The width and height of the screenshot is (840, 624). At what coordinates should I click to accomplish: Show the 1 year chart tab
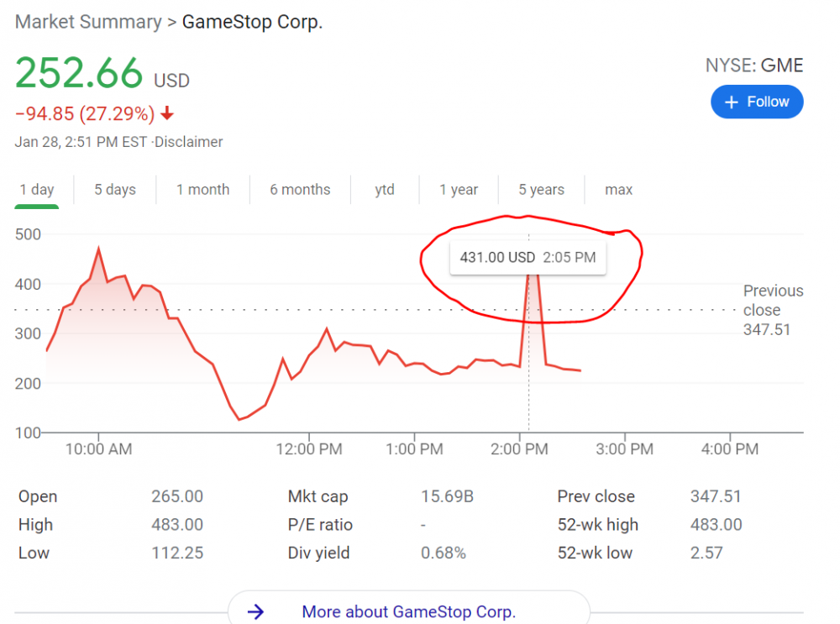point(459,190)
